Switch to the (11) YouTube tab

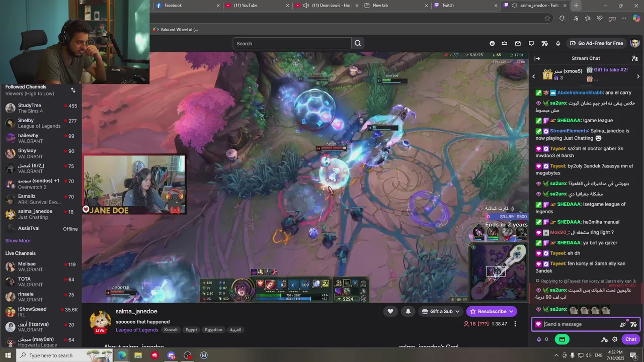click(257, 6)
